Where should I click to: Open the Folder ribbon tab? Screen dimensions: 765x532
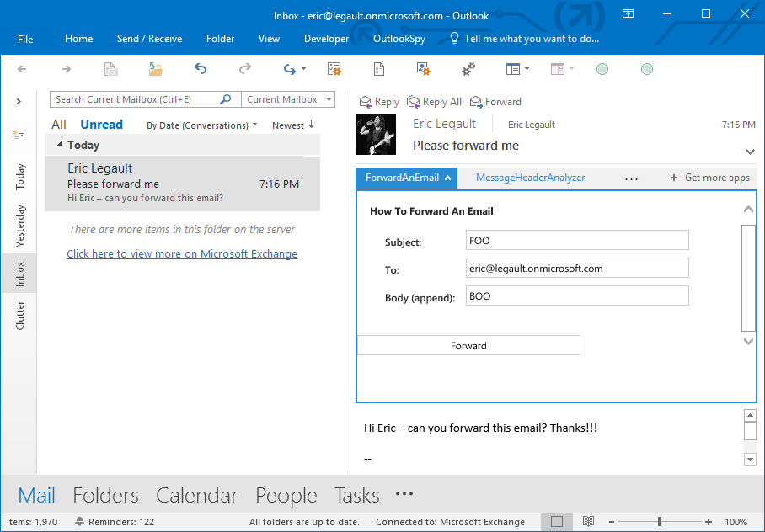(x=220, y=39)
